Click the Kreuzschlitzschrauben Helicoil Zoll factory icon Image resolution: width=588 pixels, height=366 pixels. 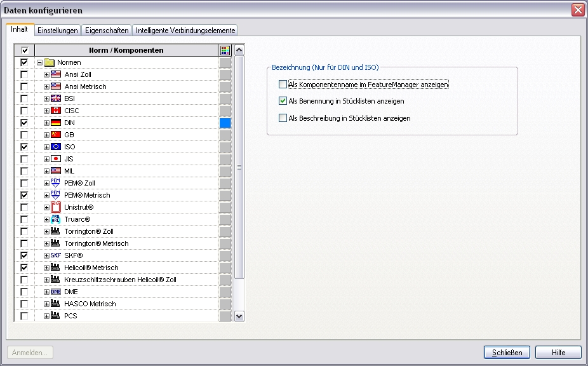pos(55,280)
